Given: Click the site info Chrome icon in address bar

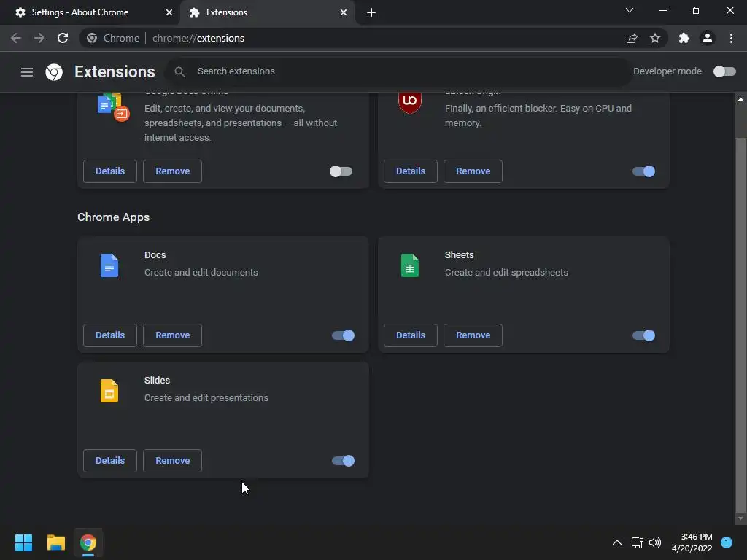Looking at the screenshot, I should tap(92, 38).
